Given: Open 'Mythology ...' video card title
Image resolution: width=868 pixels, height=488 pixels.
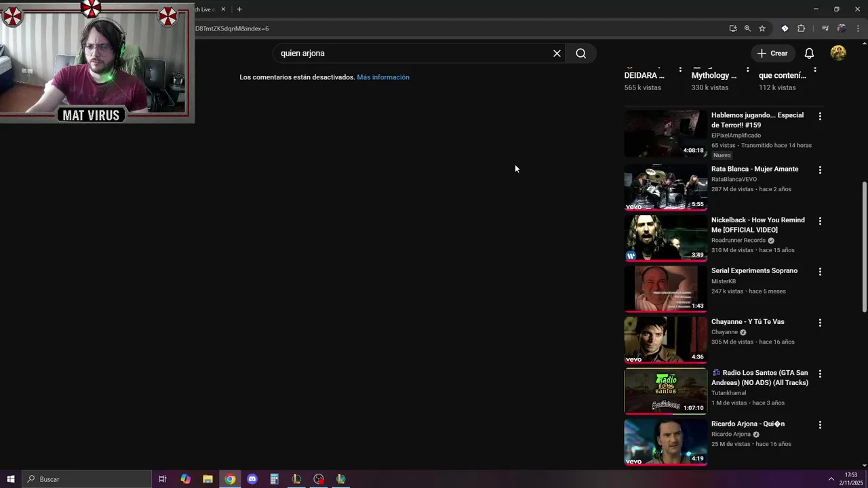Looking at the screenshot, I should pos(714,76).
